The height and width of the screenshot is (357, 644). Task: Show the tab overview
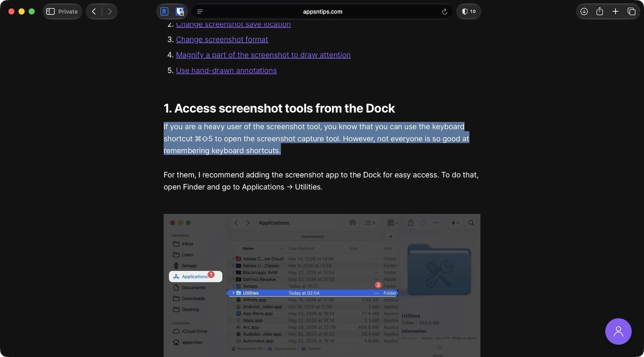pyautogui.click(x=631, y=11)
